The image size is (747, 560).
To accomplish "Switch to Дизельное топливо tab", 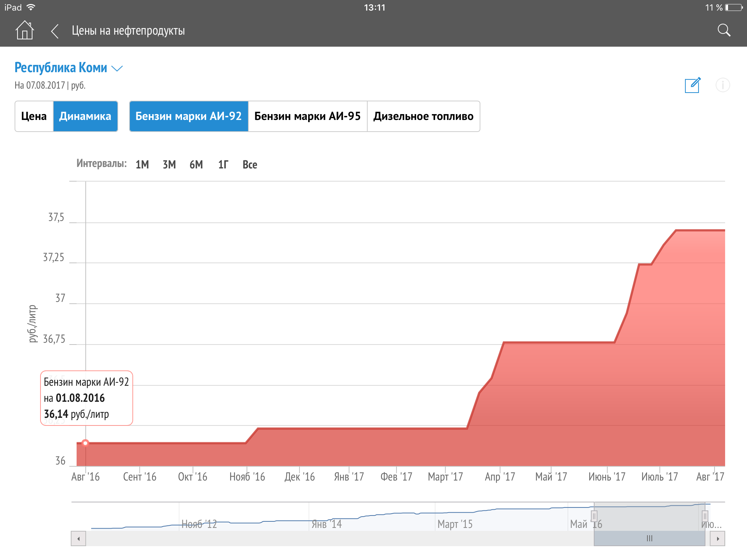I will coord(423,116).
